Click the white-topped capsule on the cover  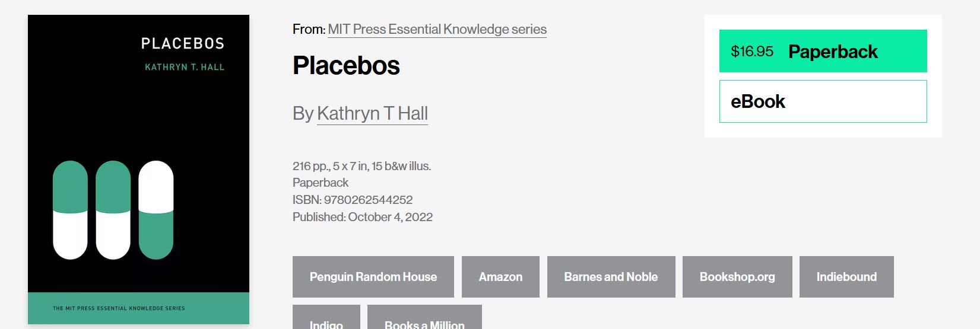[156, 210]
